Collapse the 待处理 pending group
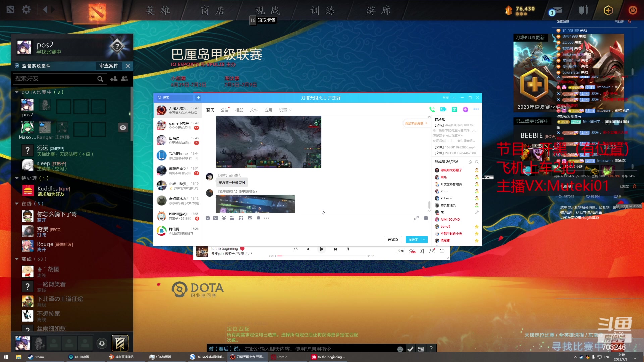Screen dimensions: 644x362 tap(17, 178)
